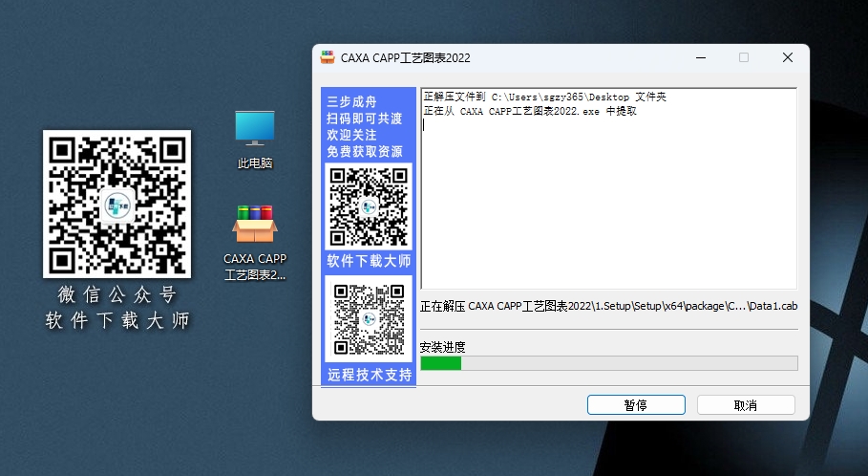
Task: Click the 远程技术支持 QR code in the installer
Action: (x=369, y=319)
